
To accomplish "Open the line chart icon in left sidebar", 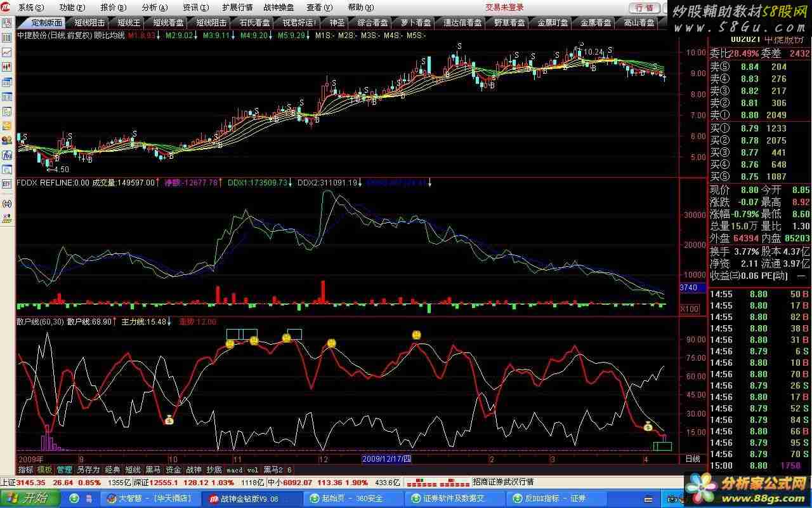I will tap(7, 53).
